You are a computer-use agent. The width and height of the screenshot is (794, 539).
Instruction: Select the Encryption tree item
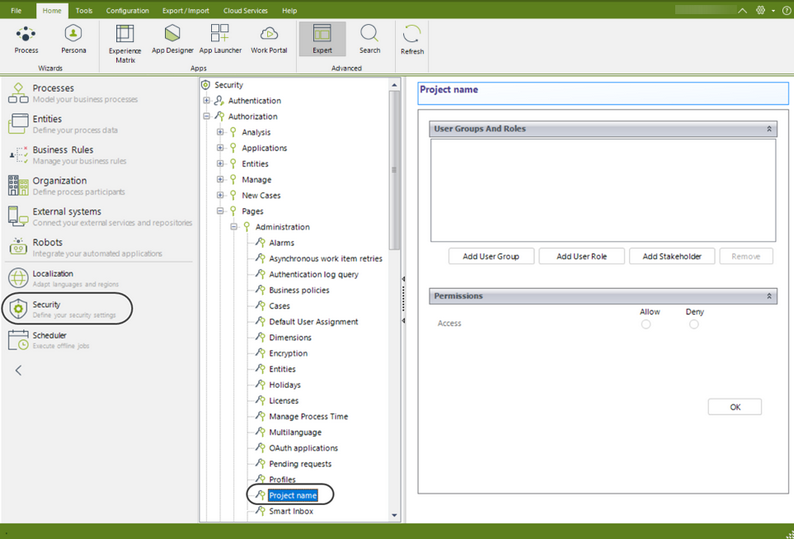tap(288, 353)
